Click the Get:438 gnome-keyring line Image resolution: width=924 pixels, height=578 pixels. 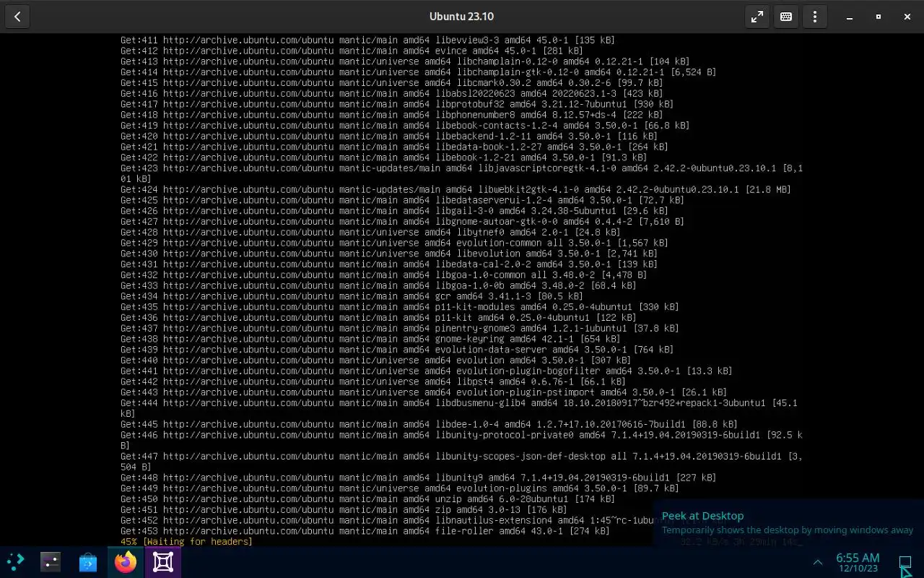[x=371, y=339]
